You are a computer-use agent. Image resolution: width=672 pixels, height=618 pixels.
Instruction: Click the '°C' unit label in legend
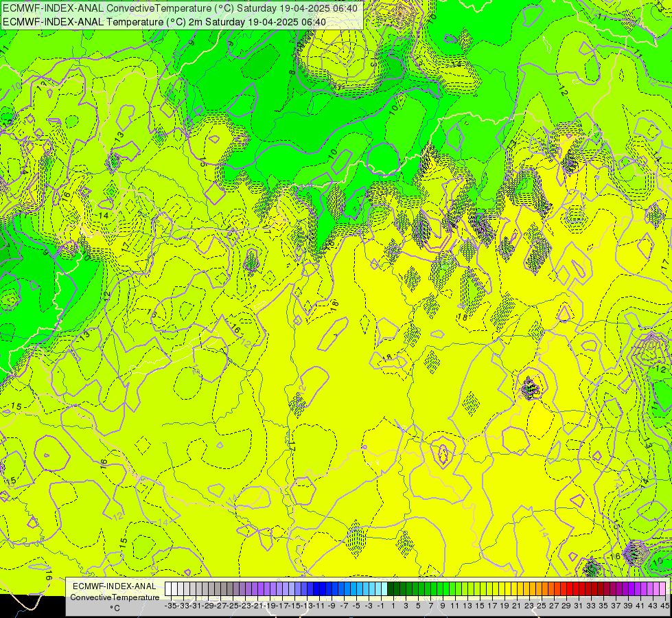(x=115, y=608)
